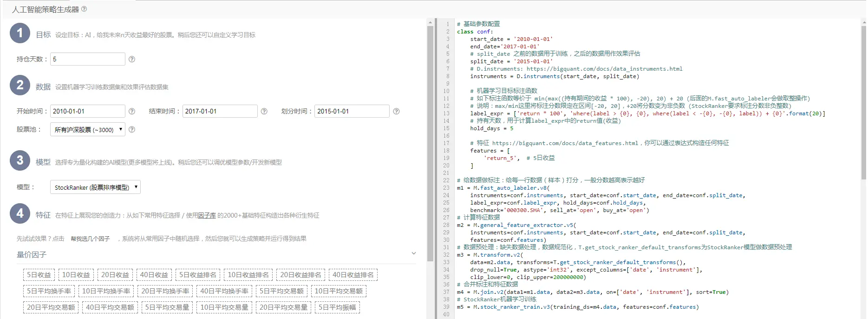The height and width of the screenshot is (319, 868).
Task: Click help icon next to 划分时间 field
Action: coord(396,111)
